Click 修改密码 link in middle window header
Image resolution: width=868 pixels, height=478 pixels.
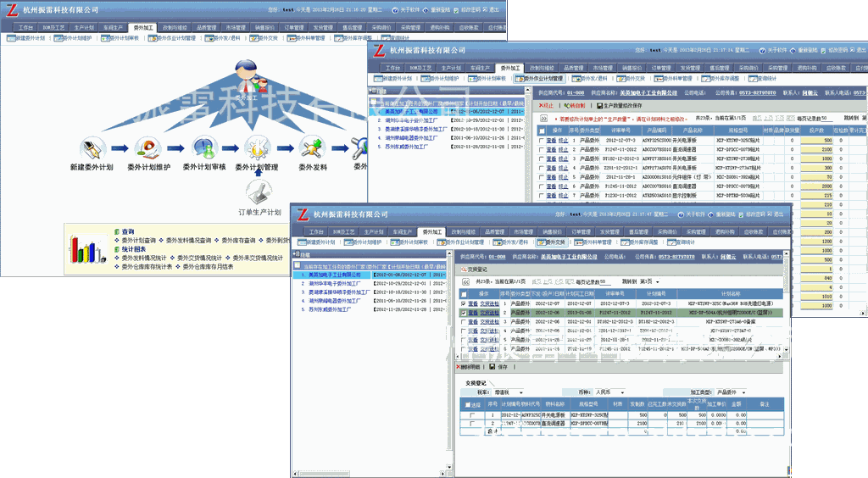(838, 50)
